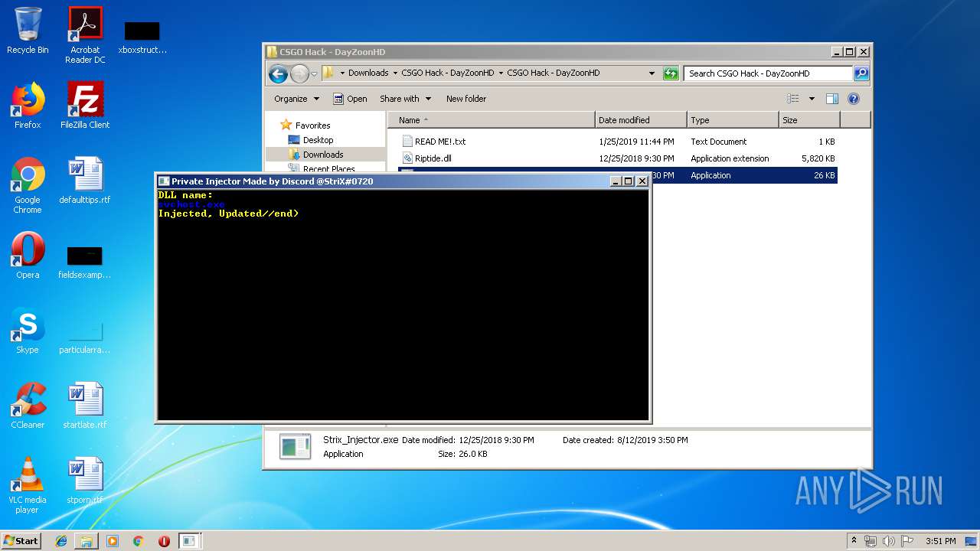The width and height of the screenshot is (980, 551).
Task: Toggle the Explorer preview pane button
Action: pos(832,99)
